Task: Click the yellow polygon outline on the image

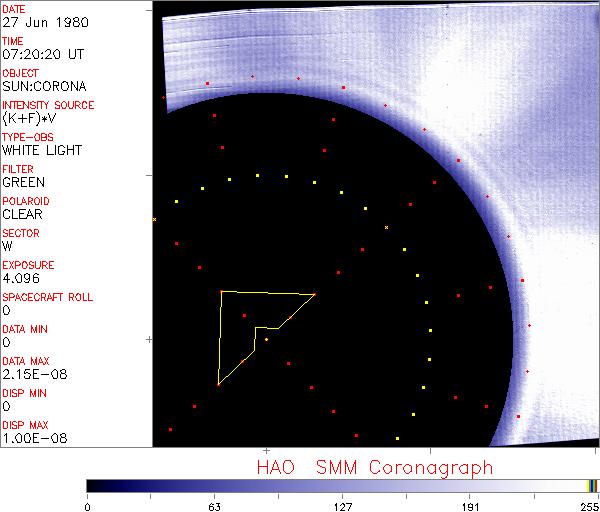Action: [x=221, y=338]
